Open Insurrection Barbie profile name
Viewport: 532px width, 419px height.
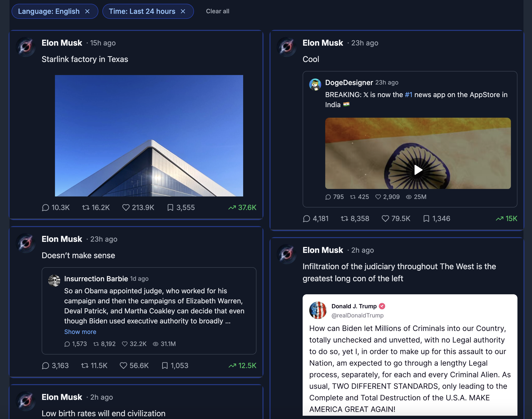point(96,279)
